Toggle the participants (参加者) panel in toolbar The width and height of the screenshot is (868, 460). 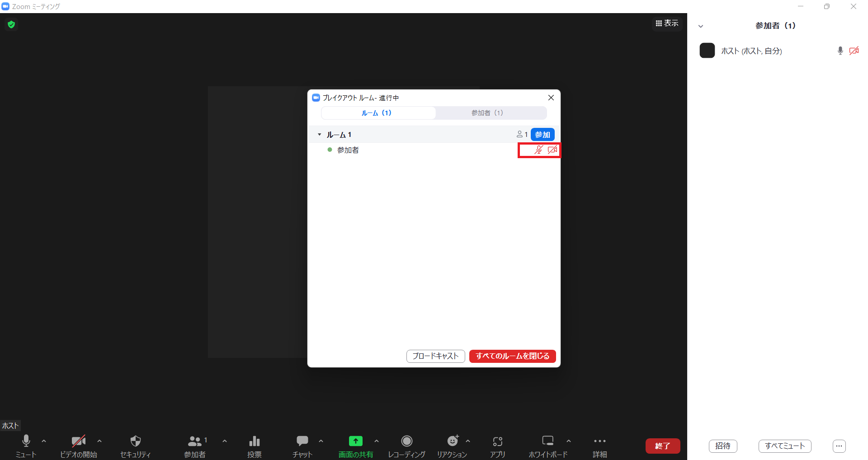[195, 441]
